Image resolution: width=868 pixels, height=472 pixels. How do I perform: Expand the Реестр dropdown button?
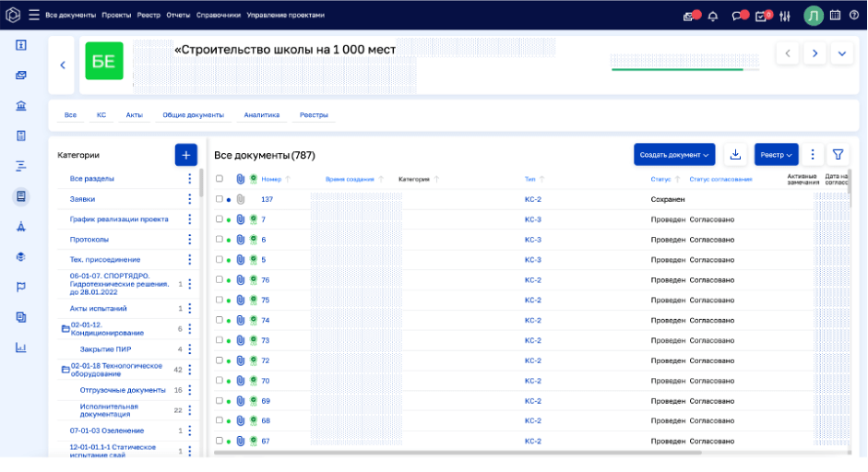[776, 155]
